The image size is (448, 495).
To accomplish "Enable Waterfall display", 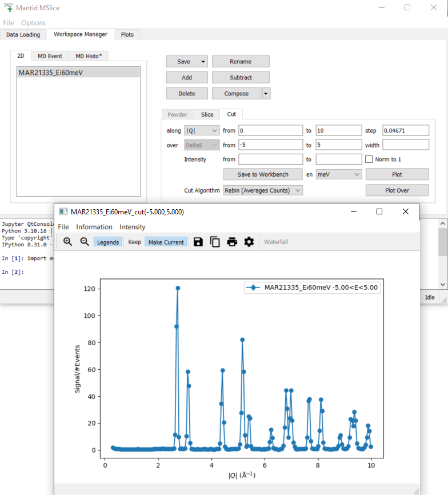I will coord(276,242).
